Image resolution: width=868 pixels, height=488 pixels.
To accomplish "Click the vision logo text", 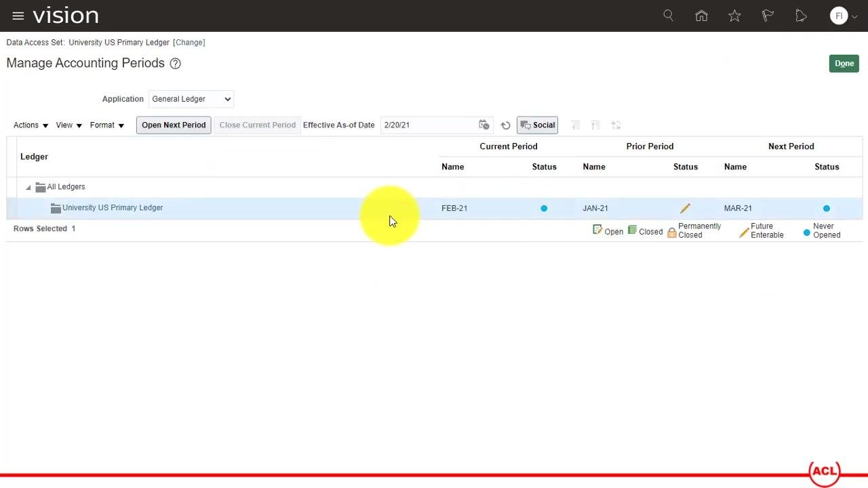I will (66, 16).
